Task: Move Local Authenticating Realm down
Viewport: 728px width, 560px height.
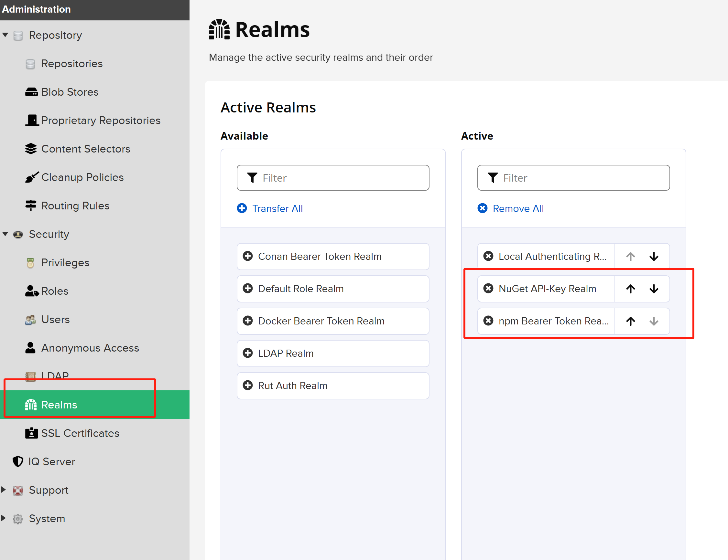Action: [x=654, y=257]
